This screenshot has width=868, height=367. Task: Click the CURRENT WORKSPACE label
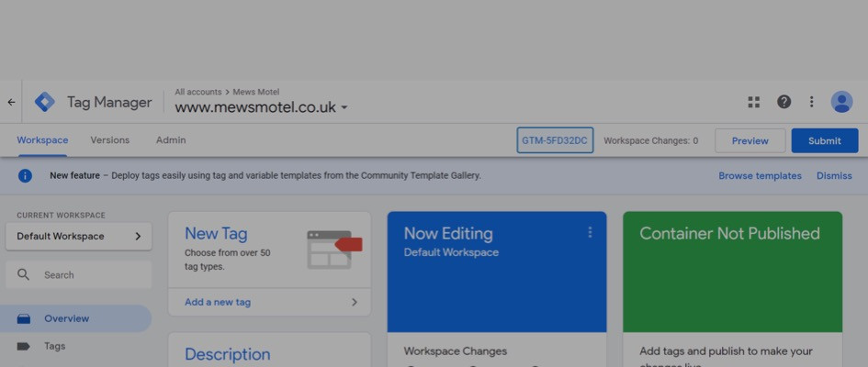pos(61,216)
